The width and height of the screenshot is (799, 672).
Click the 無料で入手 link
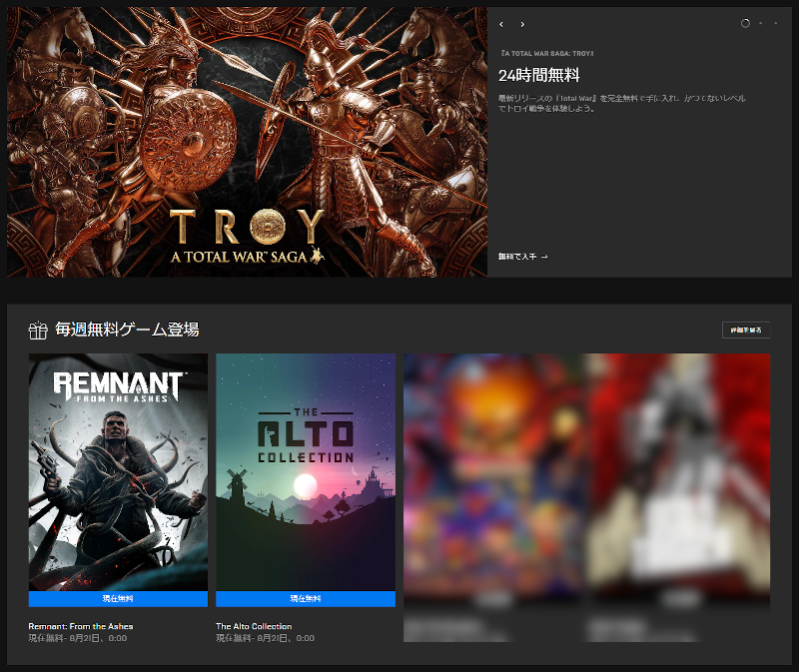pyautogui.click(x=522, y=257)
